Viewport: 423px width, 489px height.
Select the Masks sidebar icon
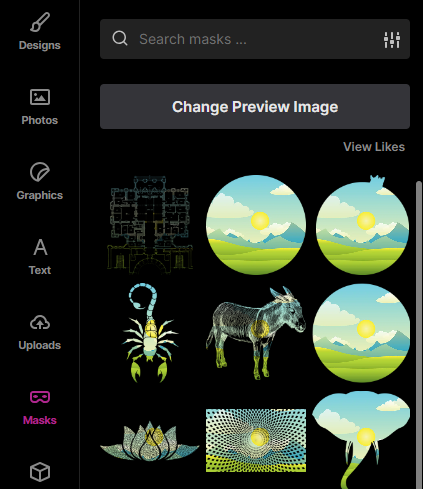coord(40,397)
